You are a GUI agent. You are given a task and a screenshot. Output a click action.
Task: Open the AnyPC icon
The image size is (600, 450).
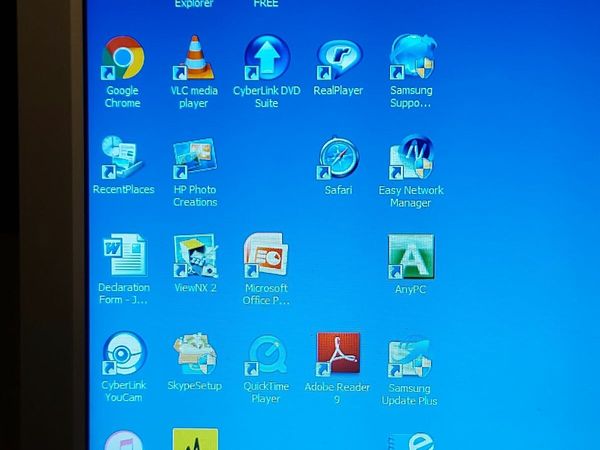click(x=411, y=257)
